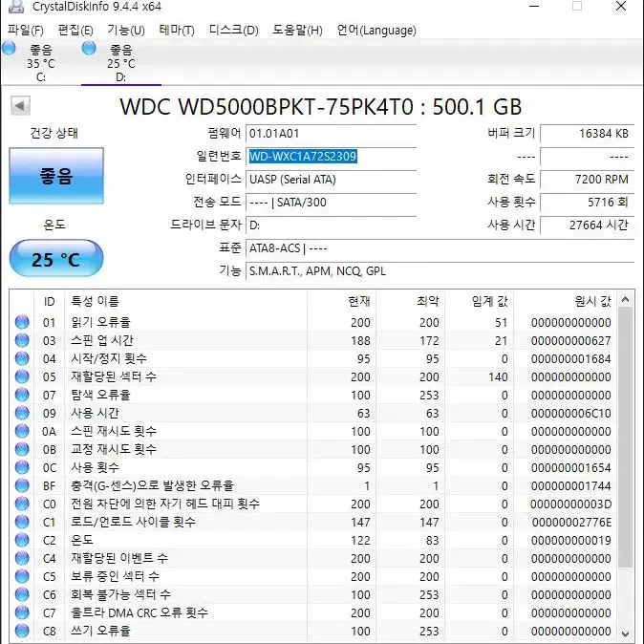Viewport: 644px width, 644px height.
Task: Click the 최악 column header
Action: (x=411, y=302)
